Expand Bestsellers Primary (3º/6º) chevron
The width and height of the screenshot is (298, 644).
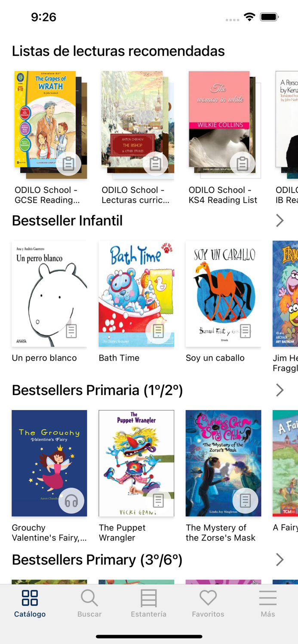pyautogui.click(x=280, y=560)
